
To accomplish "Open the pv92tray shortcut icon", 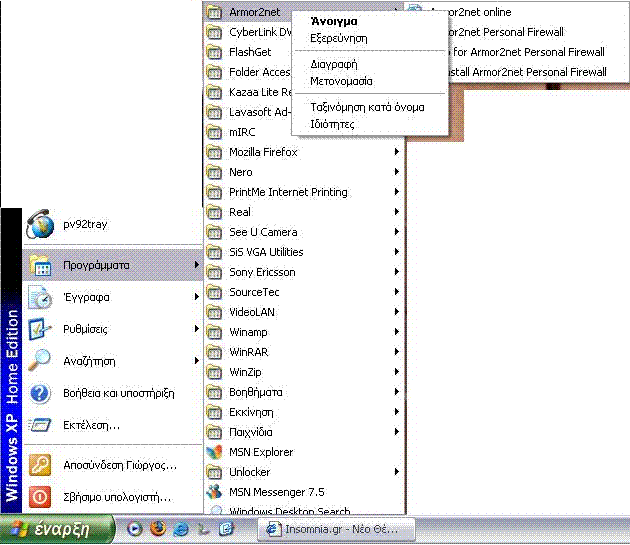I will point(41,226).
